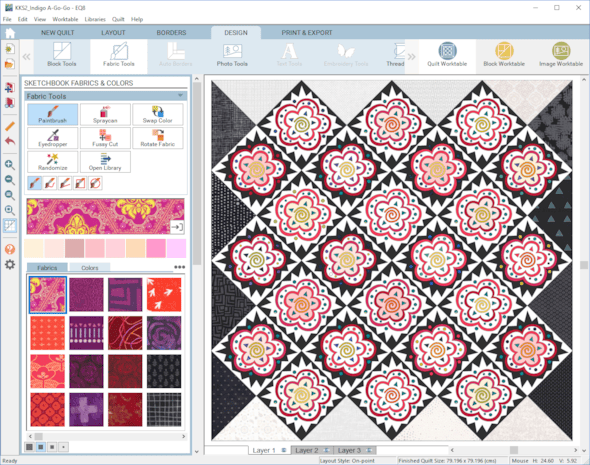This screenshot has height=465, width=590.
Task: Switch to the Layer 2 tab
Action: [x=311, y=450]
